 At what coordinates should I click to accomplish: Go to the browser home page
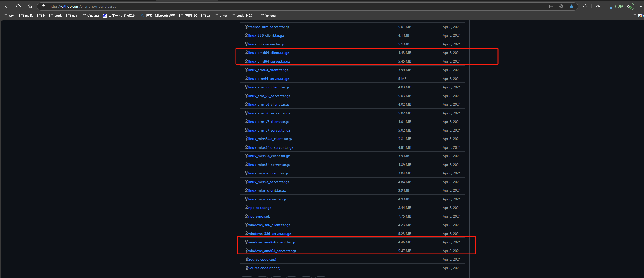coord(30,6)
